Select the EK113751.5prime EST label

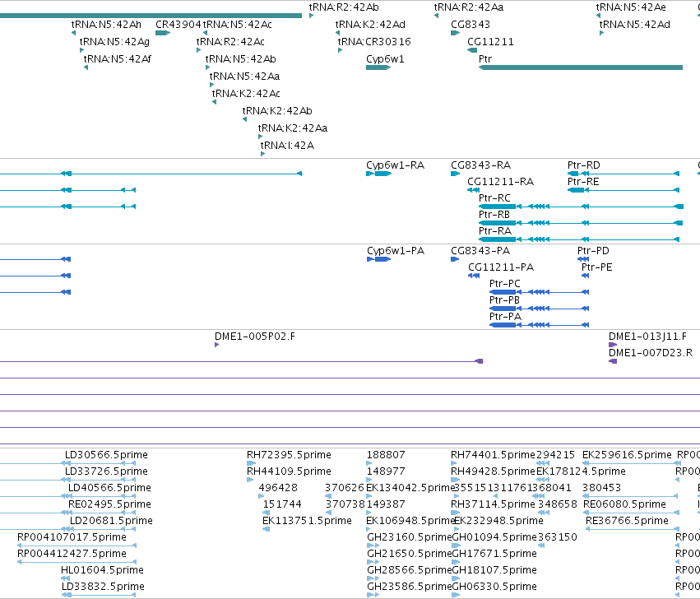click(x=307, y=522)
